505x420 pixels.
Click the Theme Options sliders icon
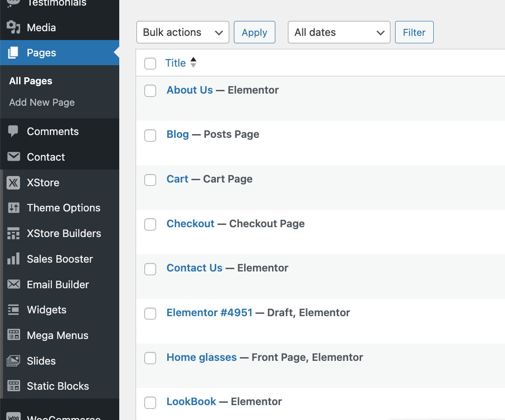pyautogui.click(x=14, y=208)
